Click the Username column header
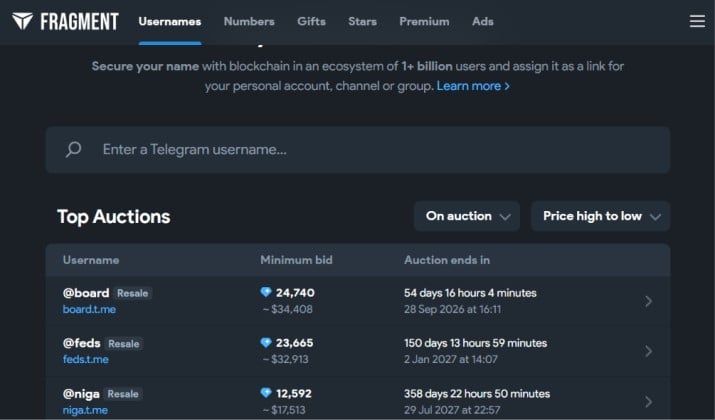 (x=91, y=260)
